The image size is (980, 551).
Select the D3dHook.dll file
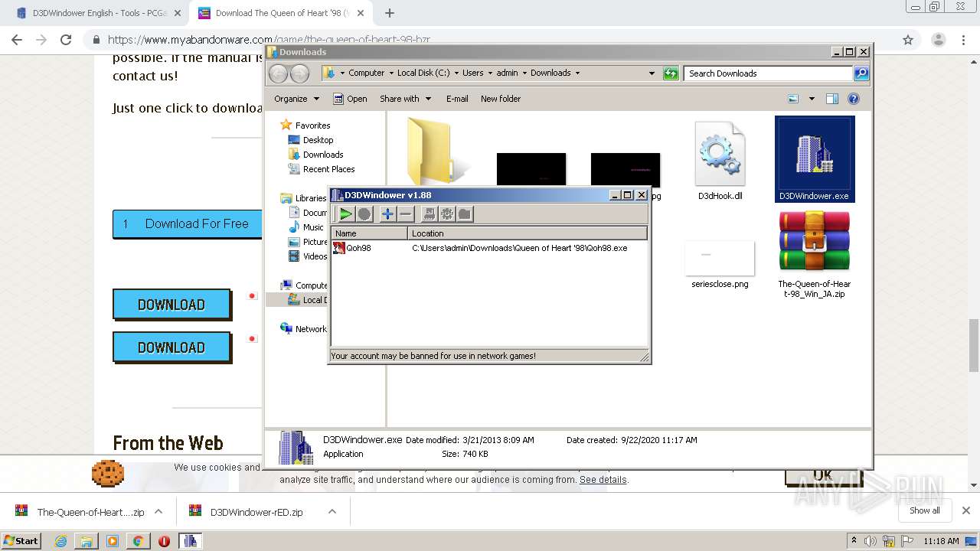point(720,161)
